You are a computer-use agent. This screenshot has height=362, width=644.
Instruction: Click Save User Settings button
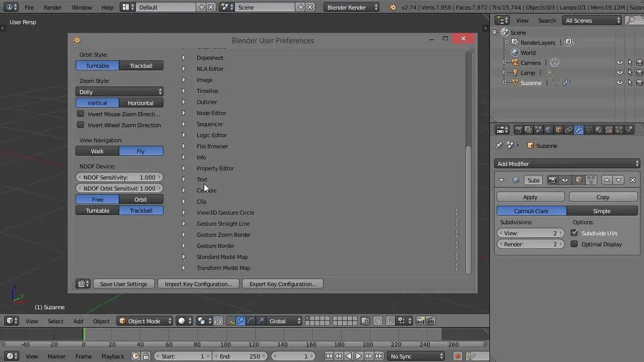(x=123, y=284)
